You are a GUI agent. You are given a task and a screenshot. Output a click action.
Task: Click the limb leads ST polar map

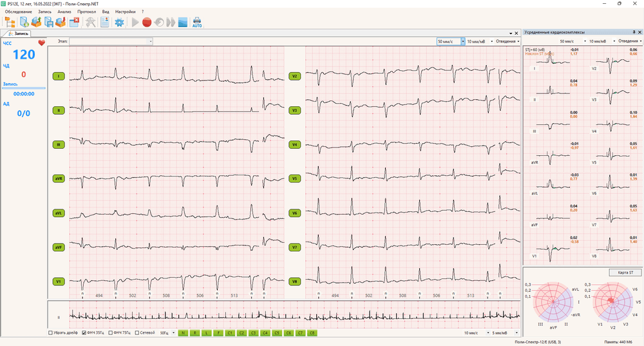[x=553, y=302]
